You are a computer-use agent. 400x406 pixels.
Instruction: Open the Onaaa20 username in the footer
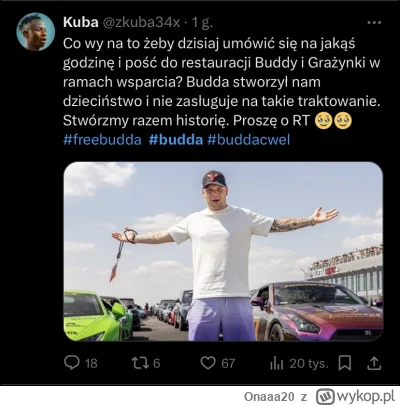269,397
